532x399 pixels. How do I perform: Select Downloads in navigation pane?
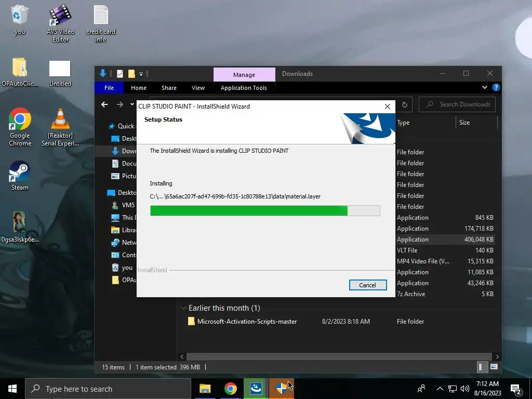point(124,151)
